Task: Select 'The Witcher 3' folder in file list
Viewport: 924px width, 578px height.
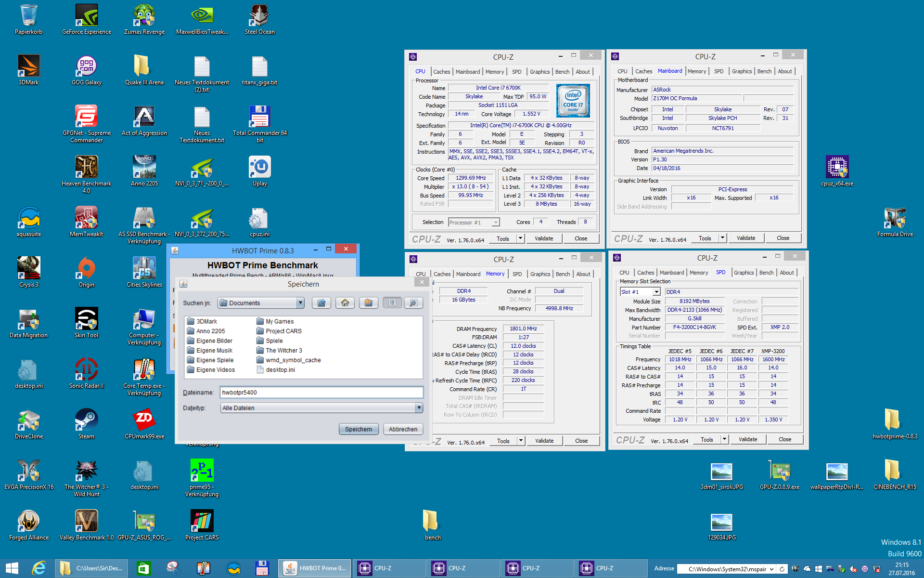Action: tap(279, 351)
